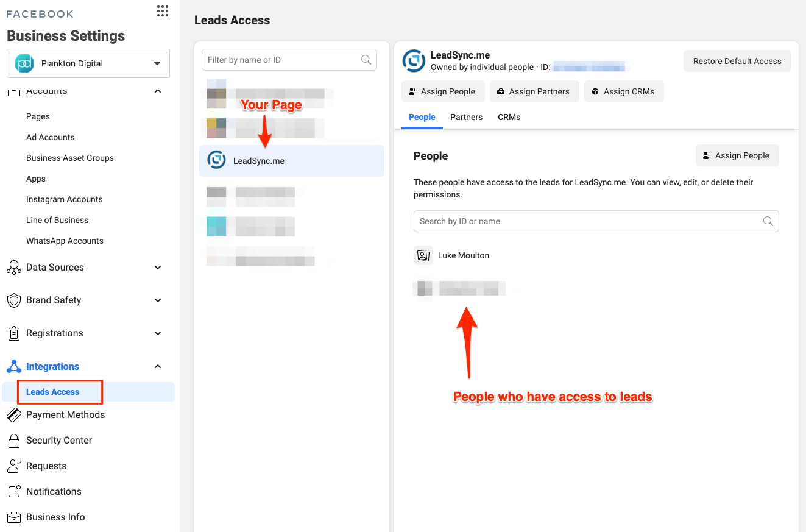Switch to the CRMs tab
Viewport: 806px width, 532px height.
[x=509, y=117]
